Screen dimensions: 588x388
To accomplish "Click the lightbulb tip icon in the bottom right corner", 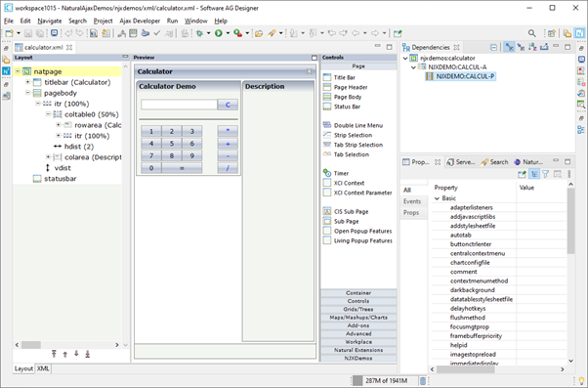I will (581, 381).
